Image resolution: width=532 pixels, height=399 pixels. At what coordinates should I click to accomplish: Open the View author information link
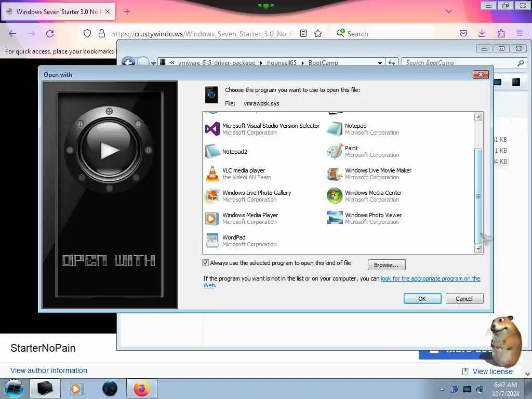(49, 370)
